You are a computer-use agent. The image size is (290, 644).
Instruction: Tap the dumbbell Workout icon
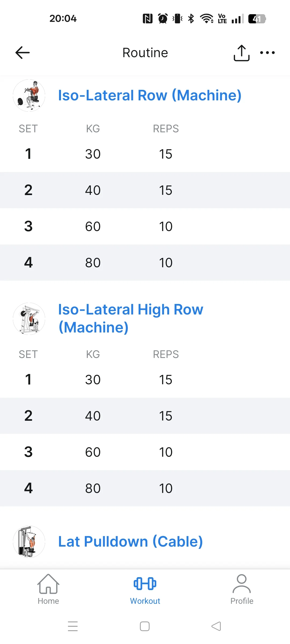pos(145,584)
